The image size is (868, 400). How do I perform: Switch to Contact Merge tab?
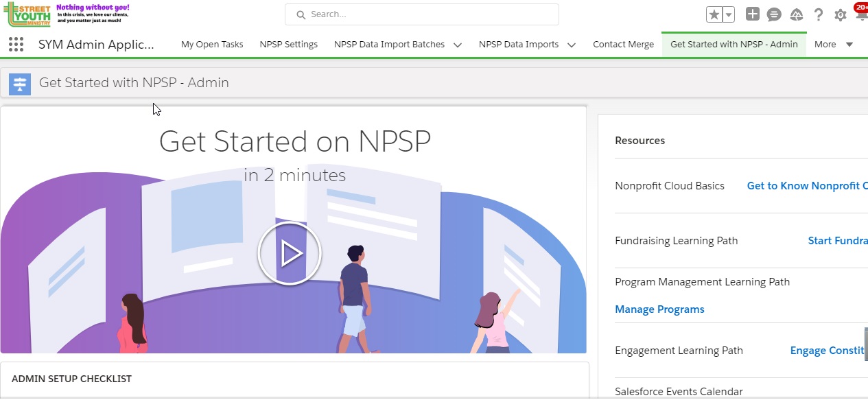(x=623, y=45)
